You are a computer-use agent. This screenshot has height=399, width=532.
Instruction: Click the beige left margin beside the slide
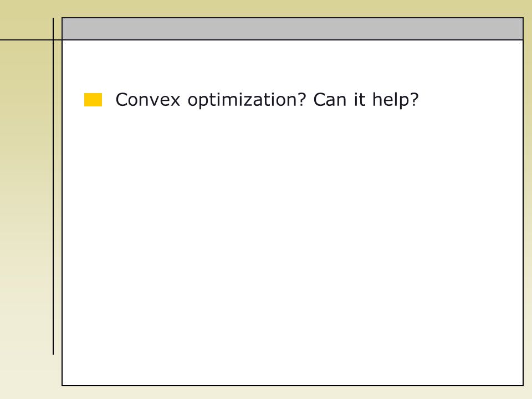[26, 203]
